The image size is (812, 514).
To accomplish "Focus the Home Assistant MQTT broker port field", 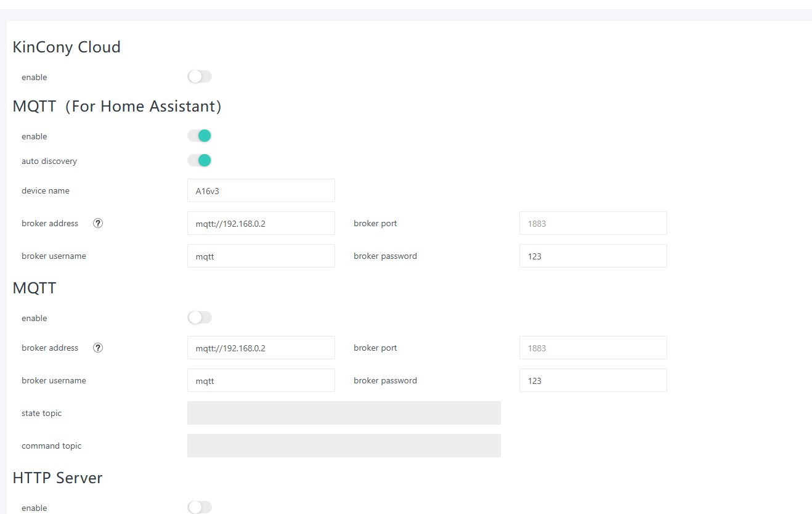I will pos(593,223).
